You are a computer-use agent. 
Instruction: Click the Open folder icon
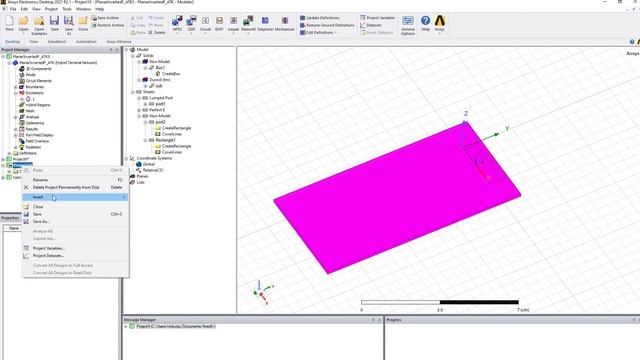(x=23, y=23)
